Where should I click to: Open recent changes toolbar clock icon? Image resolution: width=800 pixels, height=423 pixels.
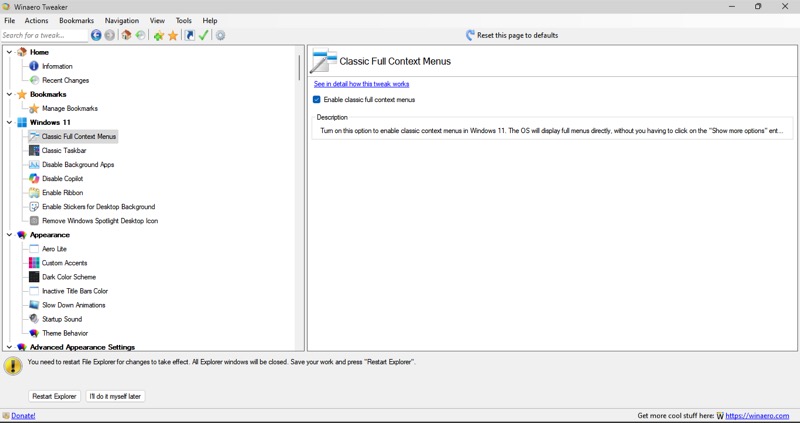[140, 35]
